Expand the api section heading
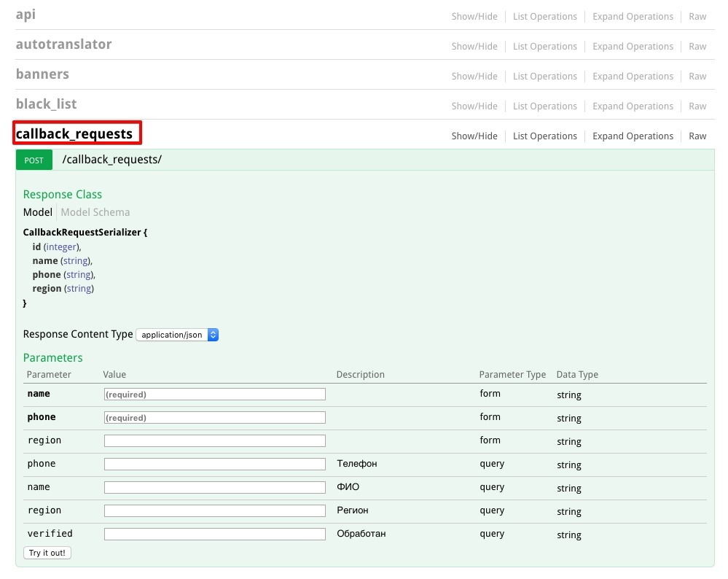The image size is (728, 579). tap(26, 15)
